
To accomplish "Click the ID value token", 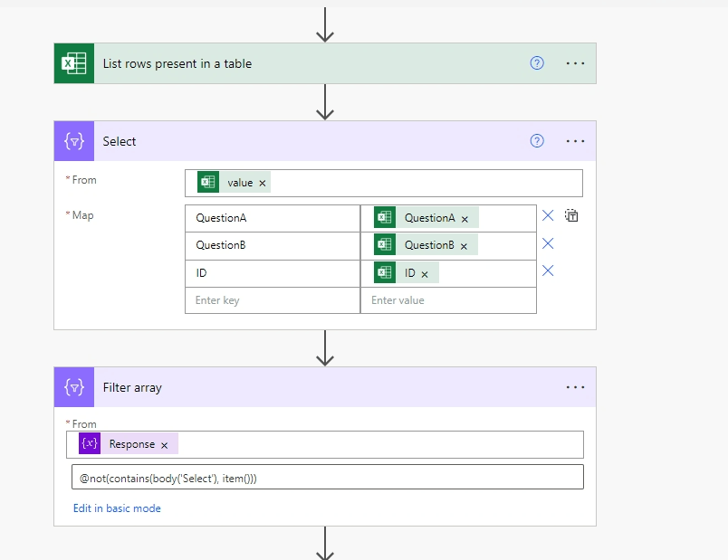I will coord(407,272).
